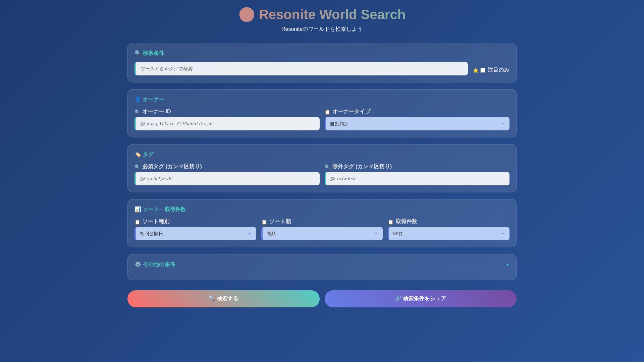Open the ソート順 dropdown showing 降順
The image size is (644, 362).
point(322,234)
